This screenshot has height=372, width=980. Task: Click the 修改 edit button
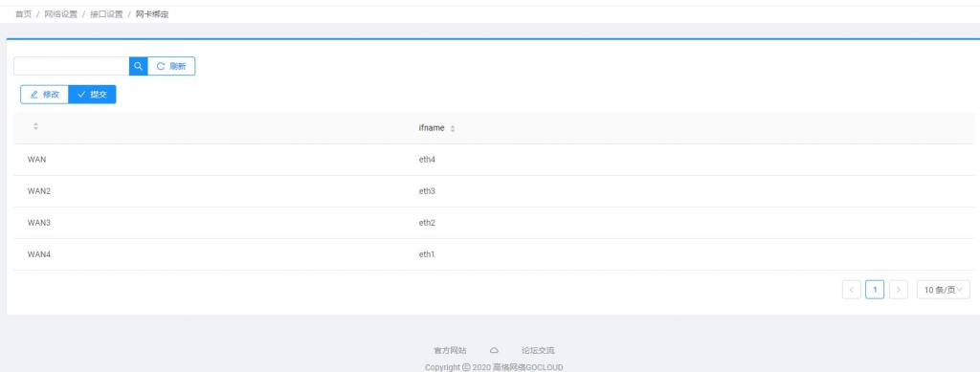click(44, 95)
